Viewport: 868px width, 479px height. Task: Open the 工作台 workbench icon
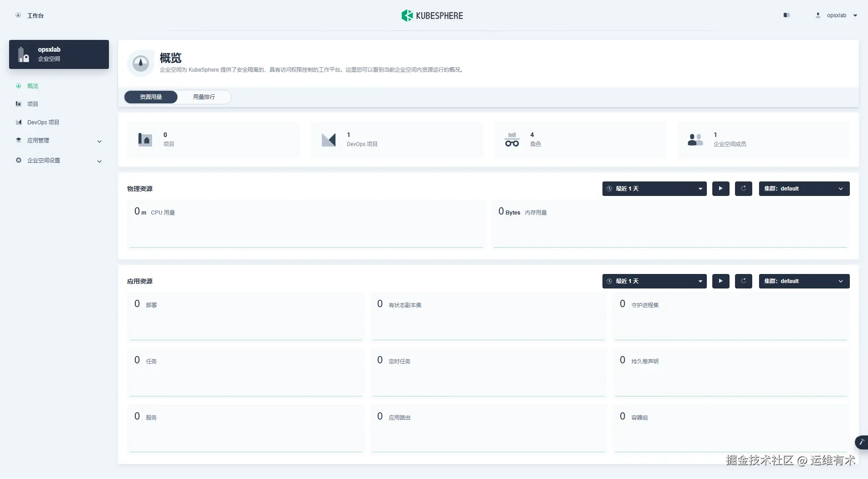tap(18, 15)
